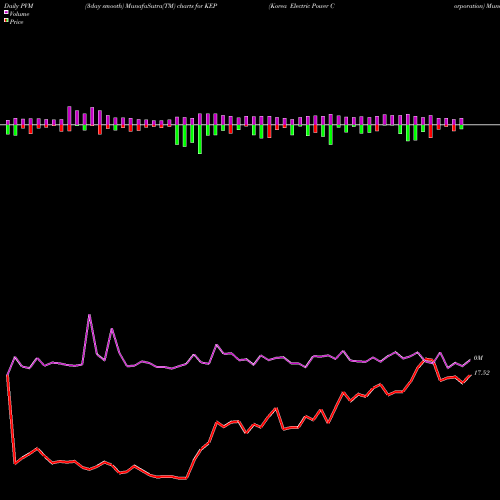The width and height of the screenshot is (500, 500).
Task: Click the 'Daily PVM' title text
Action: 19,6
